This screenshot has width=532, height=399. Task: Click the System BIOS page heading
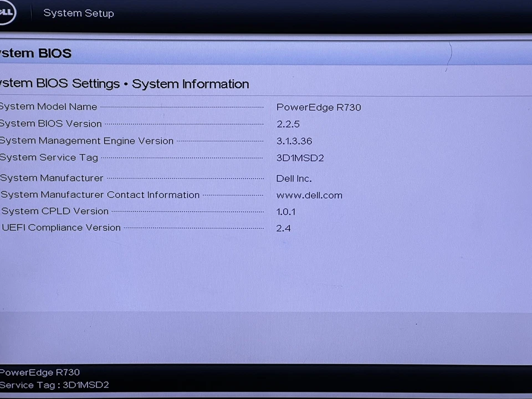[35, 53]
